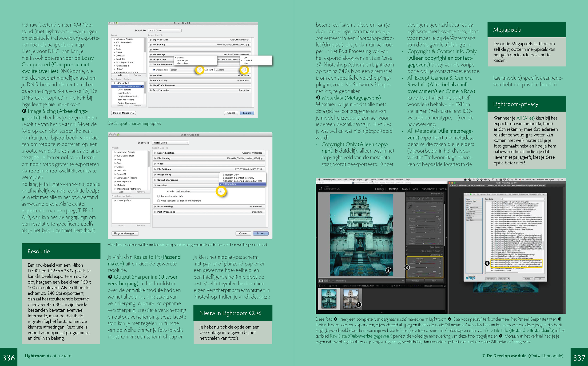This screenshot has height=366, width=588.
Task: Open the Filter menu in Photoshop's menu bar
Action: [x=381, y=180]
